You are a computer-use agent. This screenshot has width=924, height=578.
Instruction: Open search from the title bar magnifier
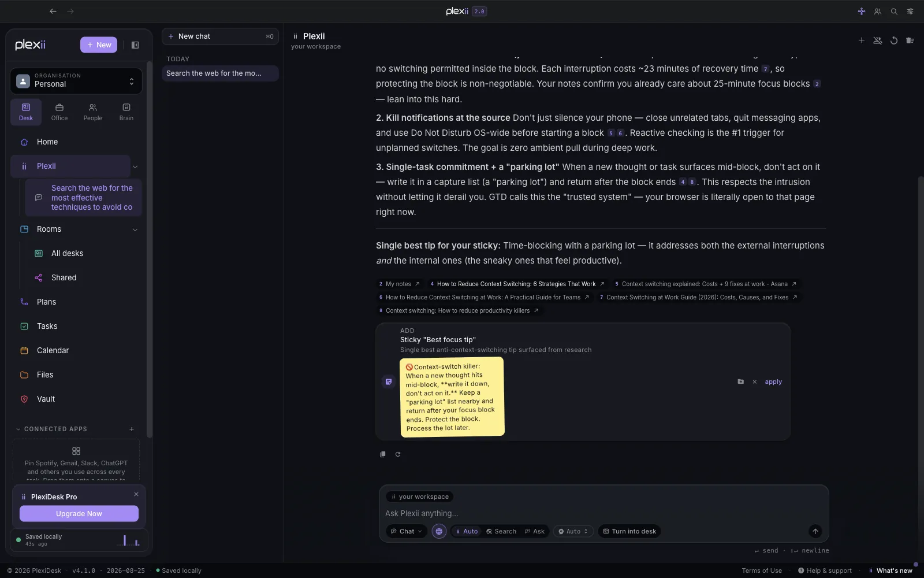[x=894, y=11]
